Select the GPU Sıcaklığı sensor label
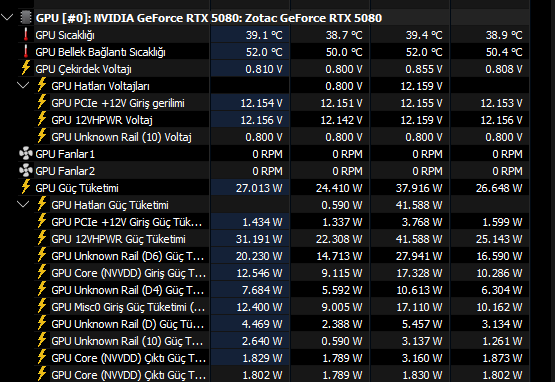This screenshot has height=382, width=555. coord(65,35)
